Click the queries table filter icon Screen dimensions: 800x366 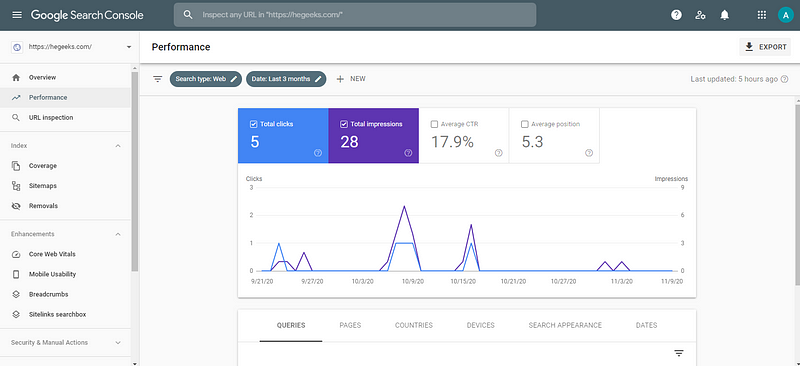coord(679,353)
